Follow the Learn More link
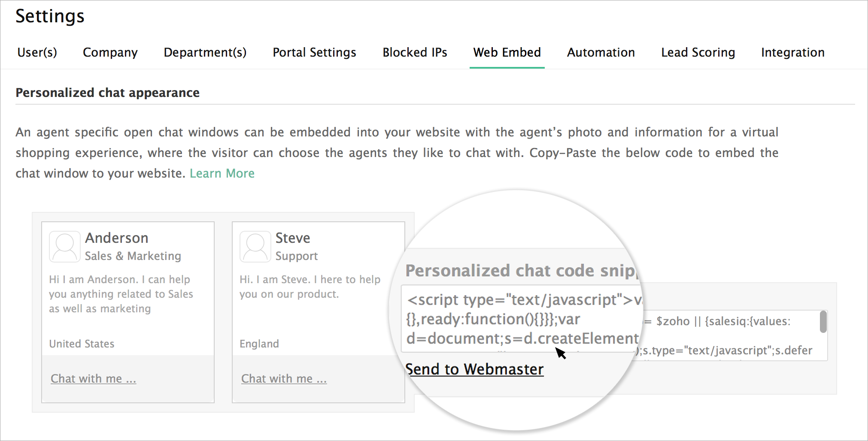This screenshot has width=868, height=441. (222, 173)
